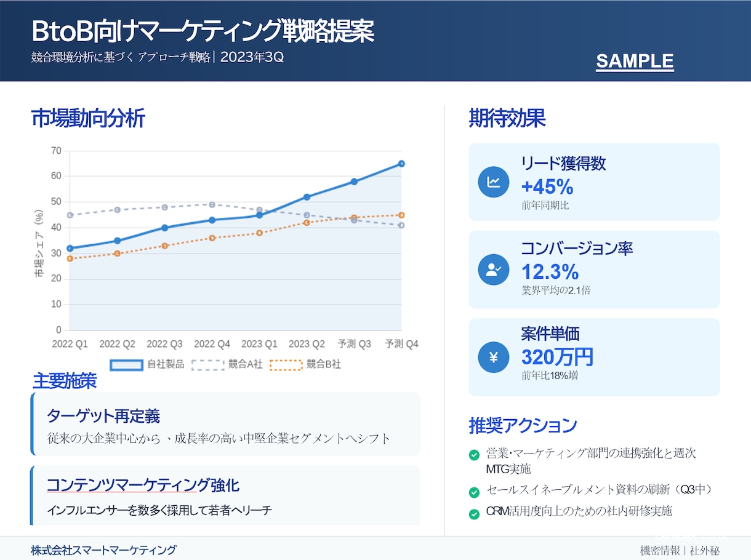Screen dimensions: 751x560
Task: Click the 市場シェア (%) y-axis title
Action: (39, 243)
